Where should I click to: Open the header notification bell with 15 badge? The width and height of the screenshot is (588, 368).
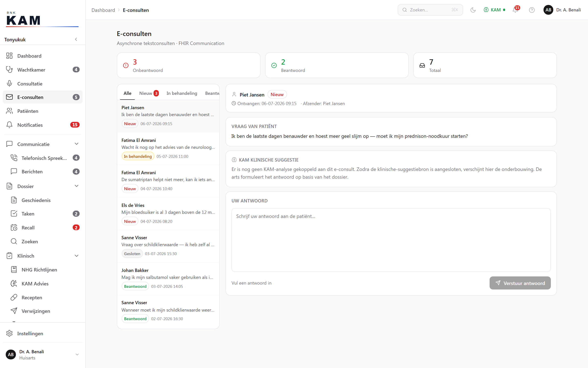[515, 10]
